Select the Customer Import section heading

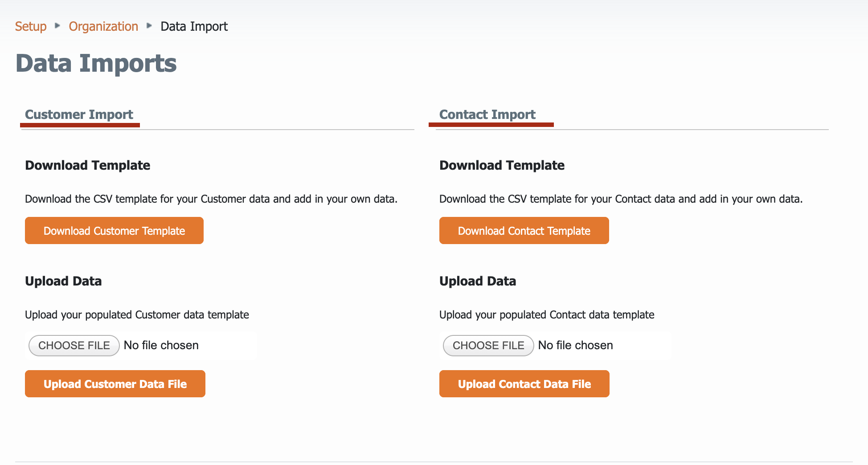(79, 114)
